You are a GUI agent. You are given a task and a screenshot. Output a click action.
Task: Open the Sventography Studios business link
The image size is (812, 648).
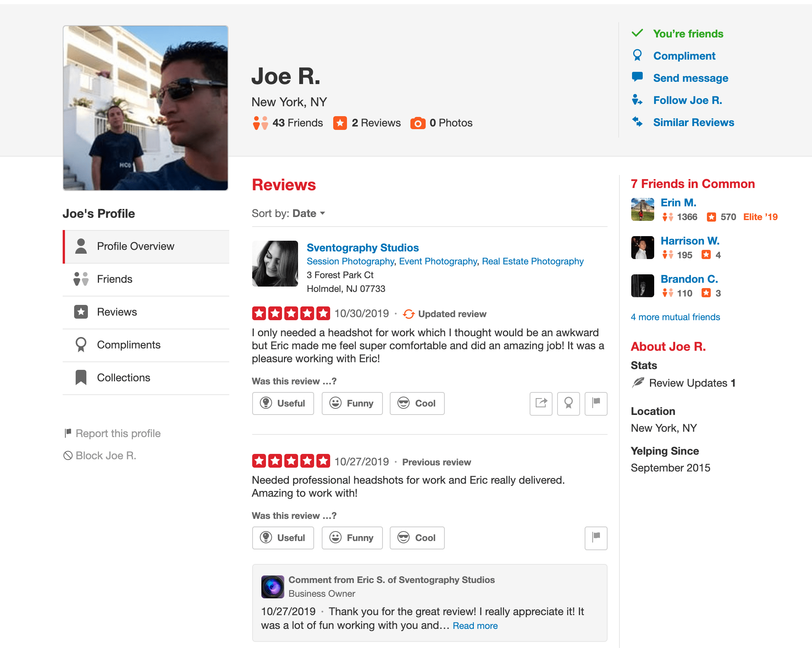363,248
